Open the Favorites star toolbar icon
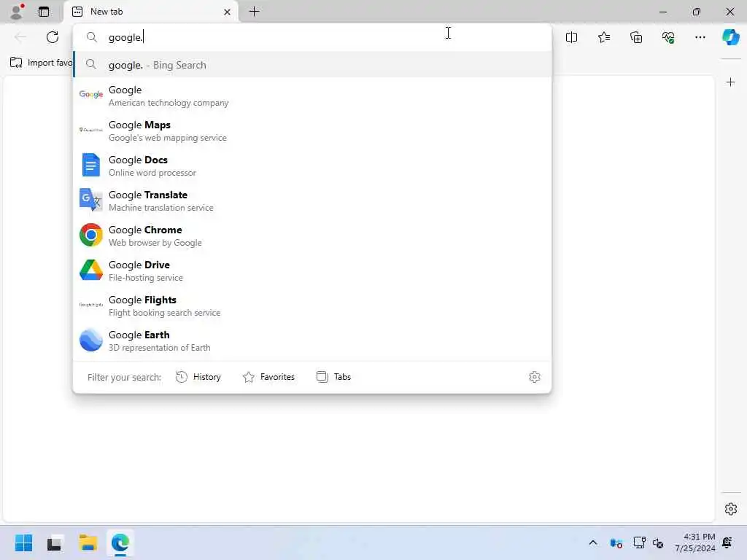Screen dimensions: 747x560 coord(603,37)
